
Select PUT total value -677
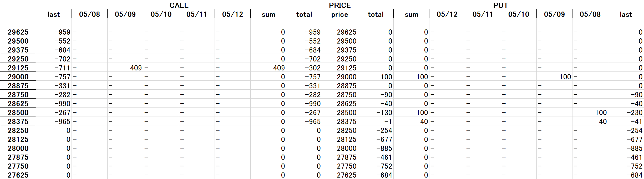pos(376,139)
